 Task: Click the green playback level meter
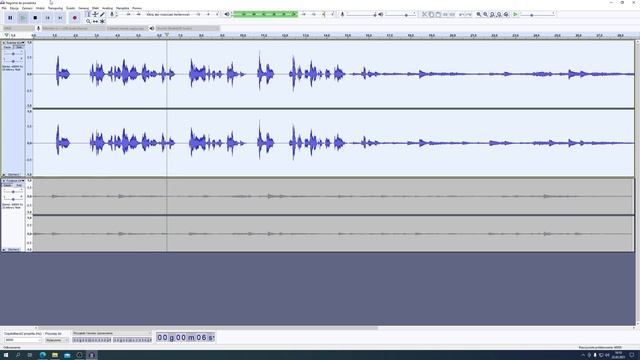point(265,14)
